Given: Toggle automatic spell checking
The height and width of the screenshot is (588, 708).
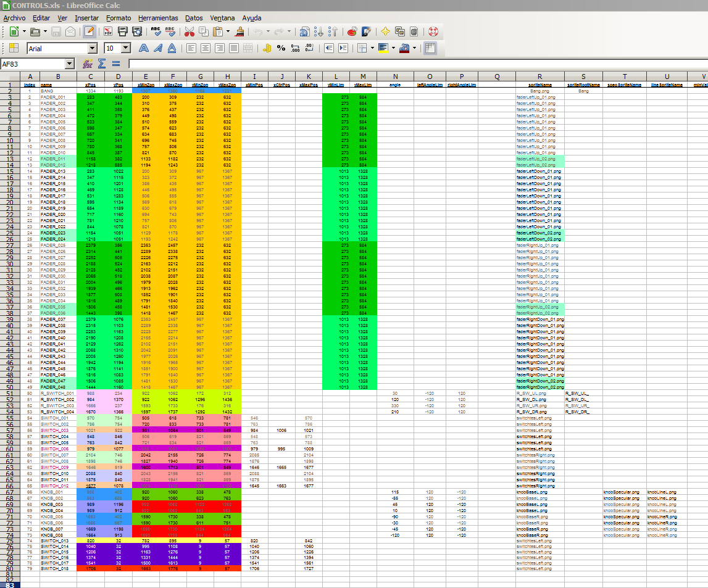Looking at the screenshot, I should [170, 31].
